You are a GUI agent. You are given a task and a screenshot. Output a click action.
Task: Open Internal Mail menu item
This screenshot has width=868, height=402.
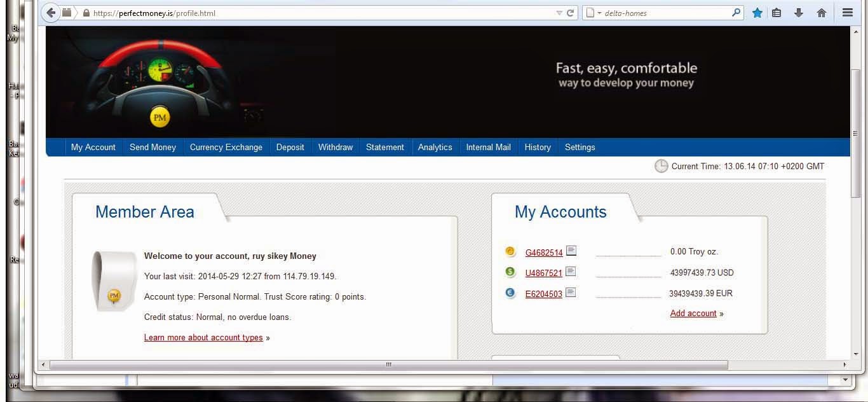click(x=489, y=147)
